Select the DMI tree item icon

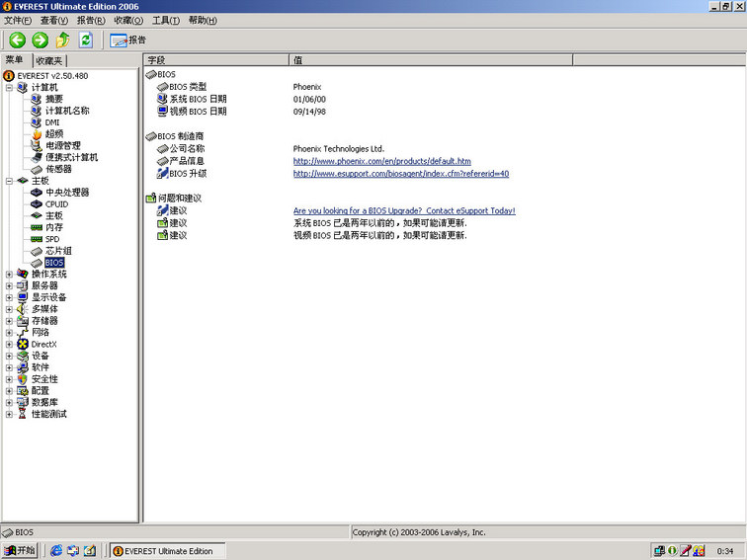click(37, 122)
